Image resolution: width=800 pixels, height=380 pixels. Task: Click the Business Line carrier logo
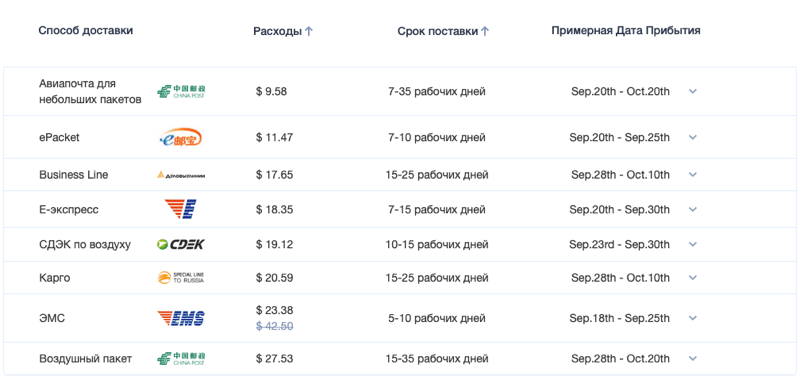[181, 175]
